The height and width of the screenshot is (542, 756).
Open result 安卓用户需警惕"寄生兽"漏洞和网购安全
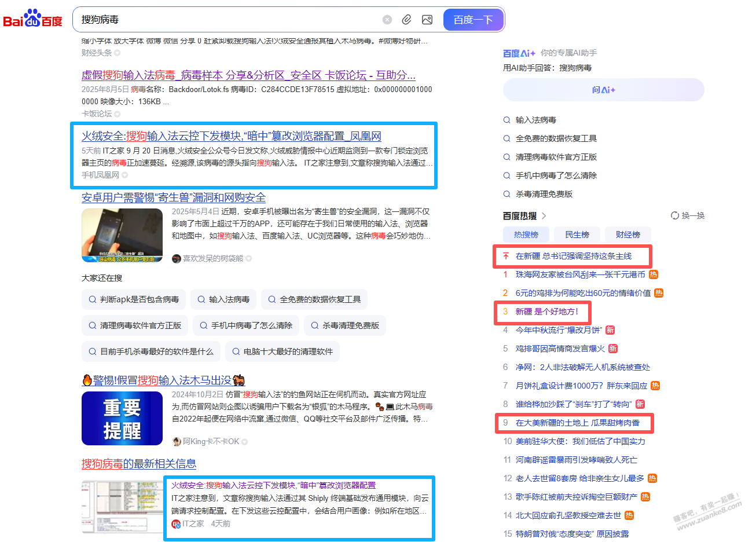click(x=174, y=197)
